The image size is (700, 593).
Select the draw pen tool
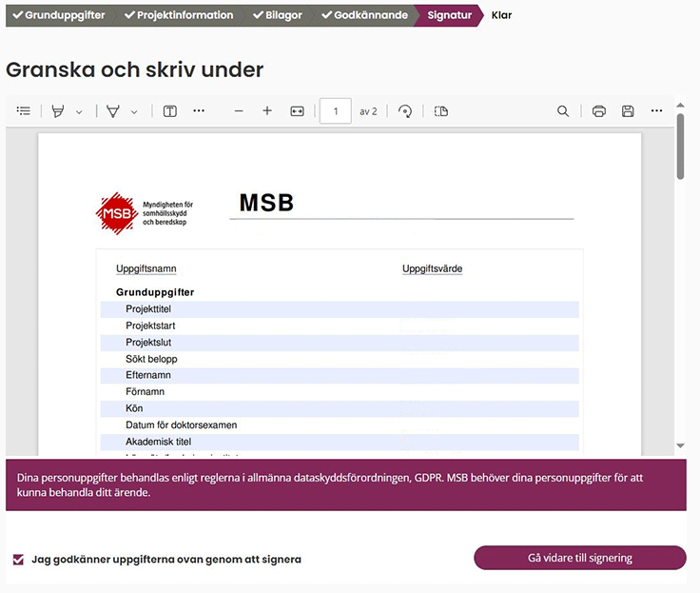tap(113, 111)
